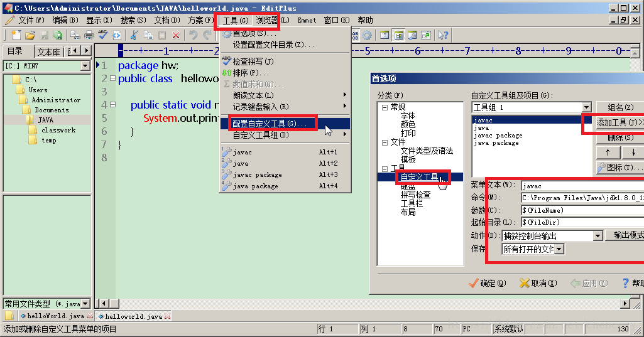Collapse the 文件 category in preferences tree

click(385, 142)
